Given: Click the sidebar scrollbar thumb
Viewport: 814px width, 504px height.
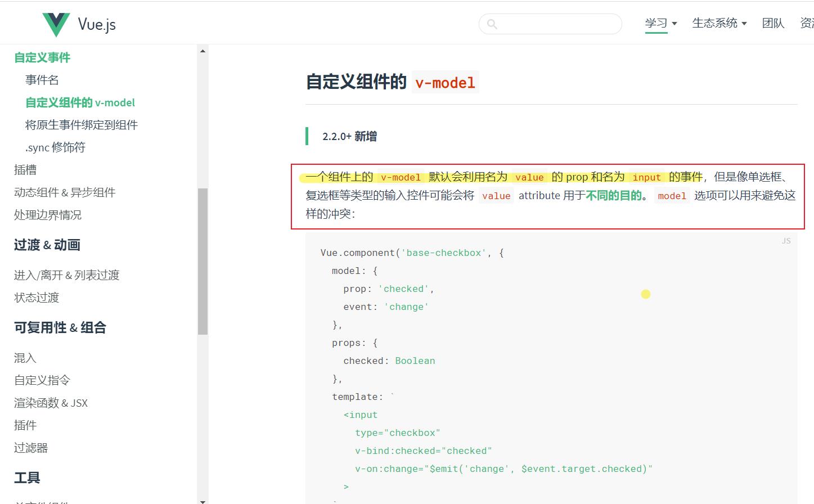Looking at the screenshot, I should 203,262.
